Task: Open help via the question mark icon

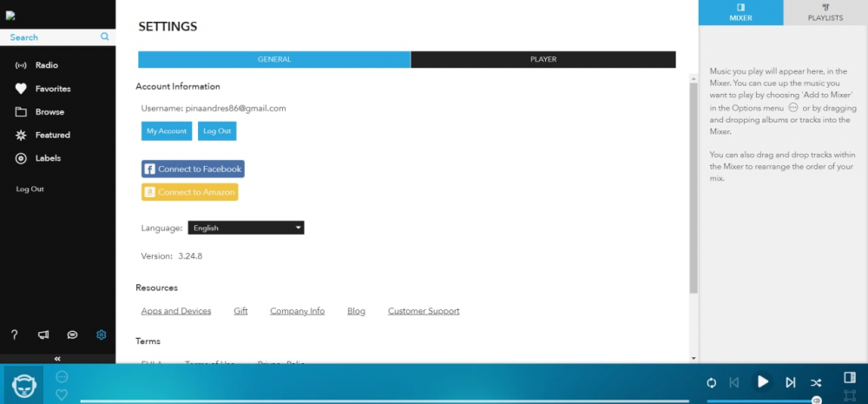Action: 14,334
